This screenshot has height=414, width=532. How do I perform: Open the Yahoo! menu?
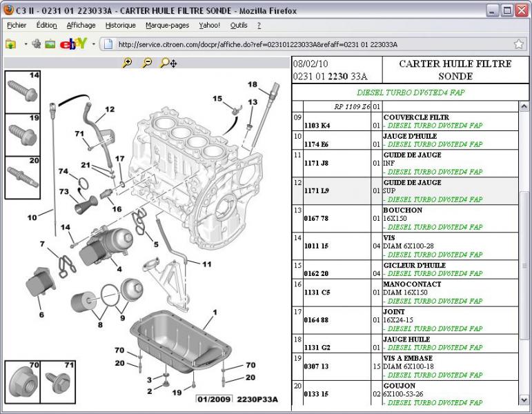[209, 25]
